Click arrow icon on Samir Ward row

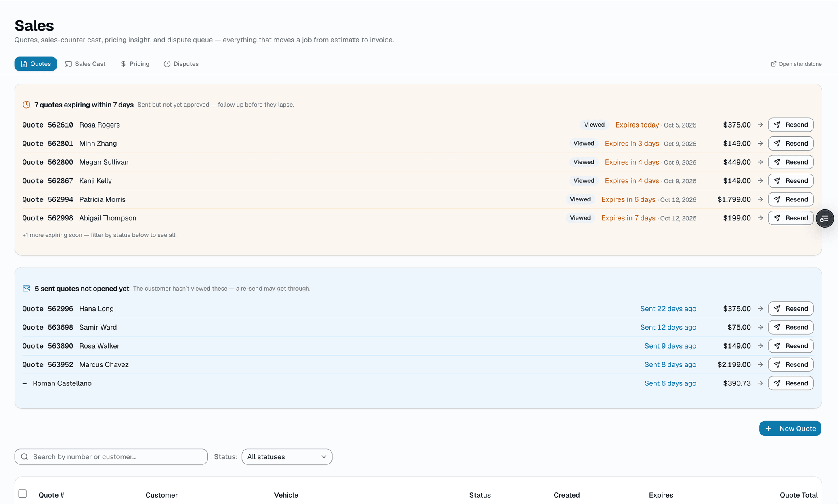pyautogui.click(x=760, y=327)
